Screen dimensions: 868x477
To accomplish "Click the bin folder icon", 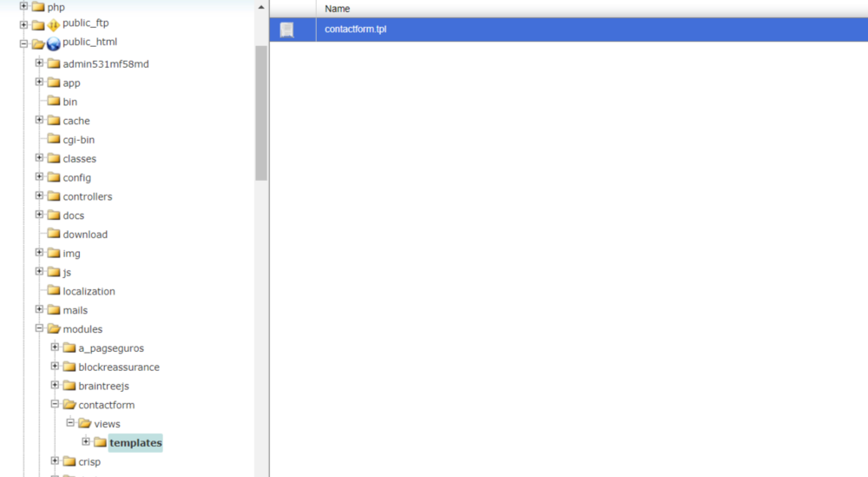I will [54, 101].
